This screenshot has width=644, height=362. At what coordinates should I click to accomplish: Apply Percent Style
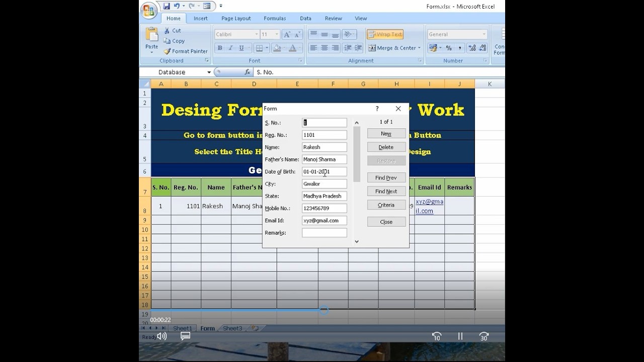[448, 48]
